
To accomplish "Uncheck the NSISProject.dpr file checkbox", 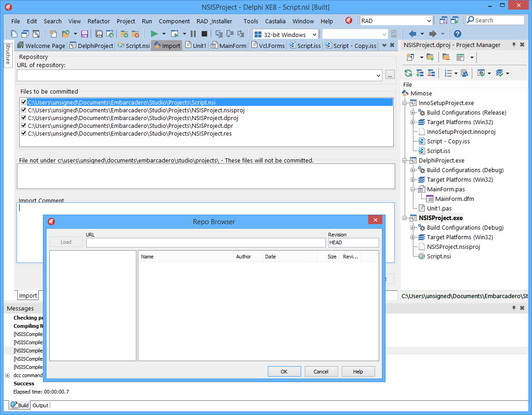I will (x=23, y=125).
